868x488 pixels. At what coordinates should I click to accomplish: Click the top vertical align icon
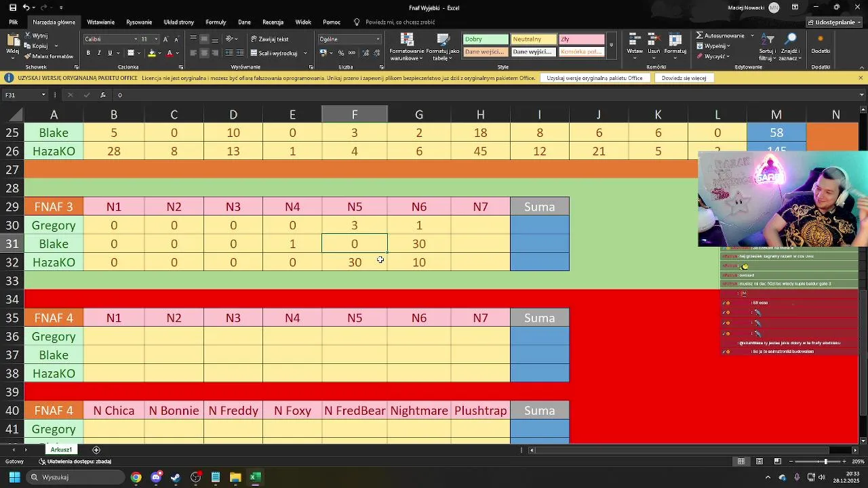click(x=193, y=39)
